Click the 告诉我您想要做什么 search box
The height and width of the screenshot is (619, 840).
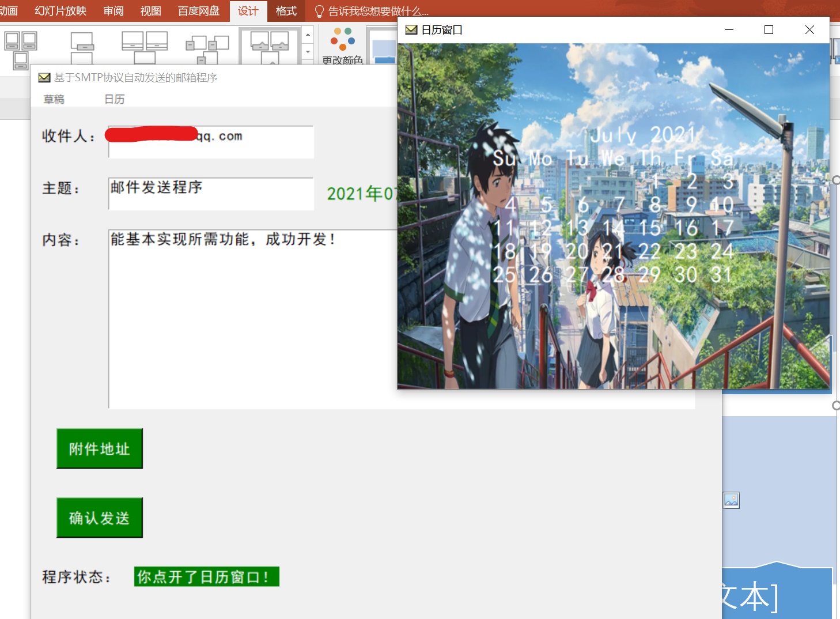pos(379,11)
